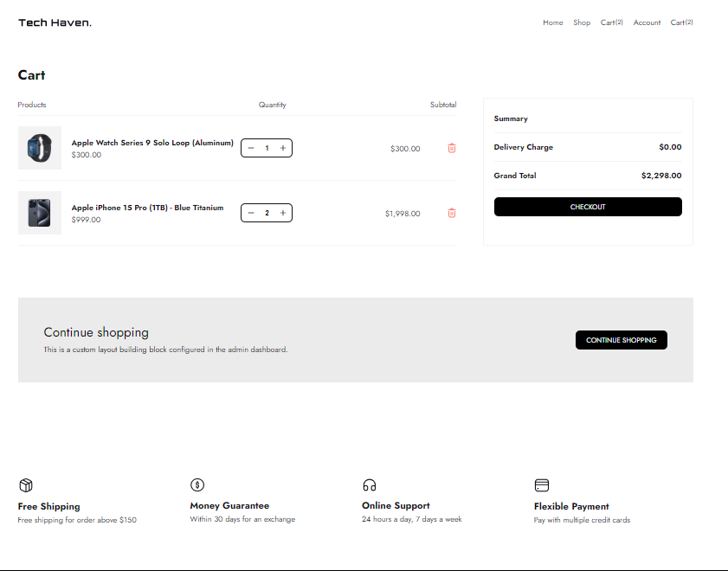Select the Apple Watch quantity value 1
The height and width of the screenshot is (571, 728).
(x=267, y=148)
